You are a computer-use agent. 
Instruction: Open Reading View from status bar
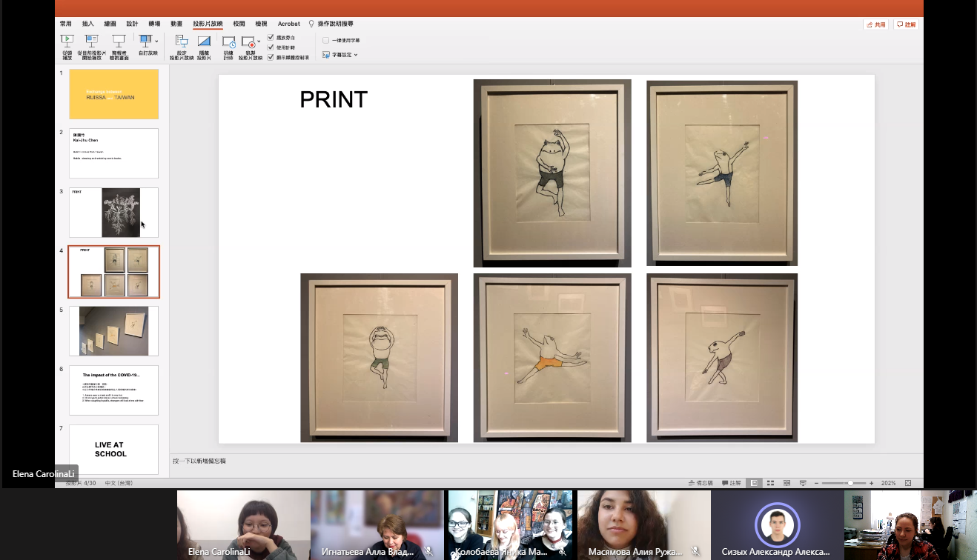[x=786, y=483]
